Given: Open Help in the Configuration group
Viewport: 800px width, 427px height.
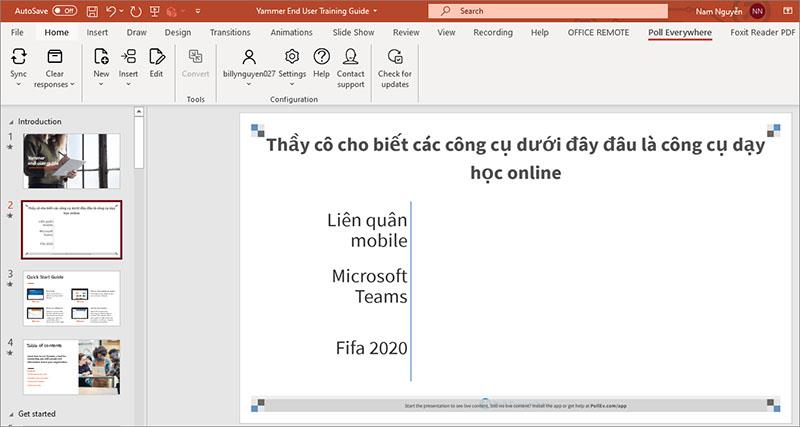Looking at the screenshot, I should click(321, 58).
